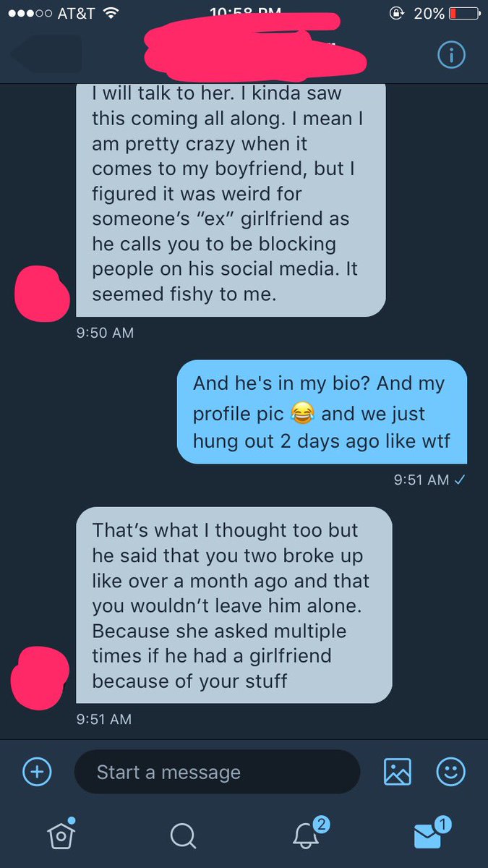Open the emoji smiley picker

[450, 772]
